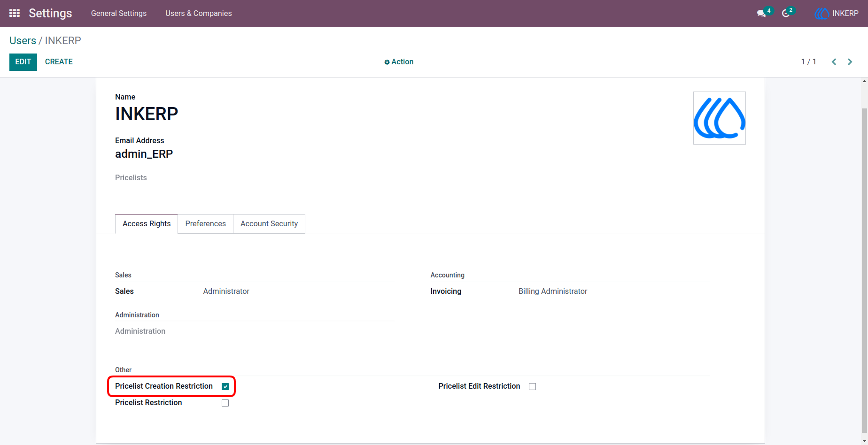Click the Billing Administrator value

(x=553, y=292)
